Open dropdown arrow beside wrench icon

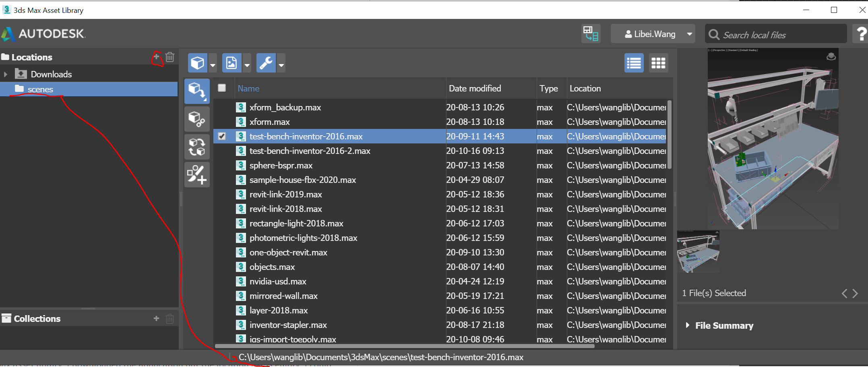coord(281,64)
